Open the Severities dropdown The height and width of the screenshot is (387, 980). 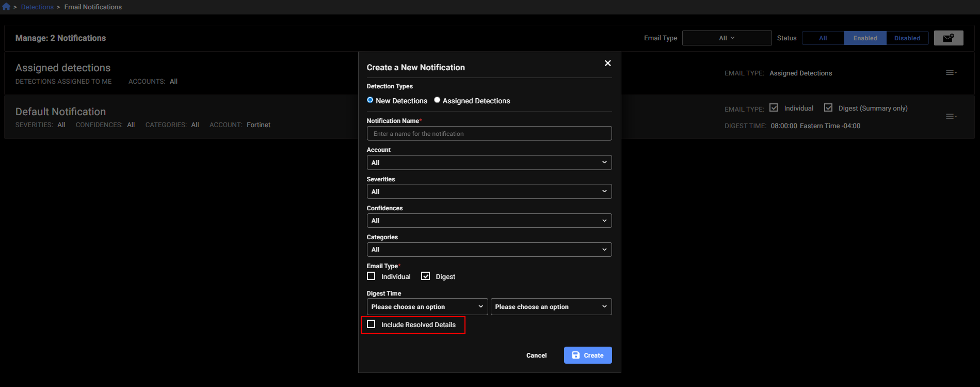point(489,192)
